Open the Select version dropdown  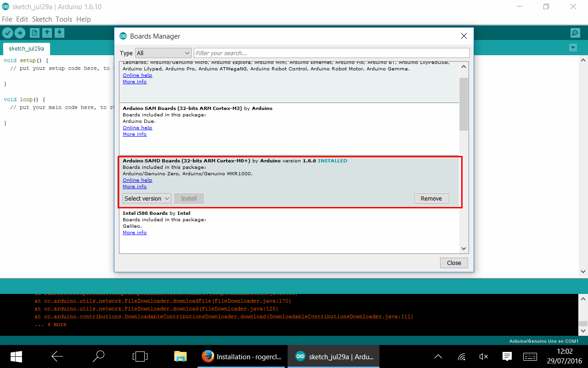(x=147, y=198)
